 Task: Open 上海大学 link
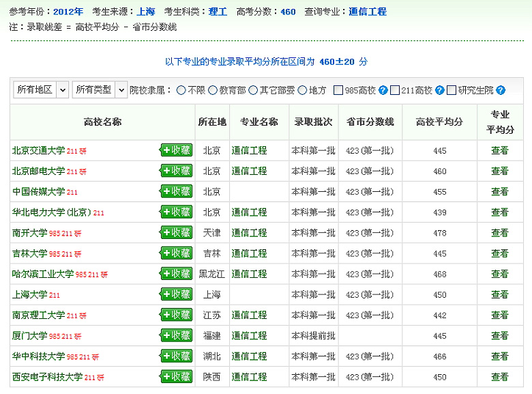click(29, 294)
